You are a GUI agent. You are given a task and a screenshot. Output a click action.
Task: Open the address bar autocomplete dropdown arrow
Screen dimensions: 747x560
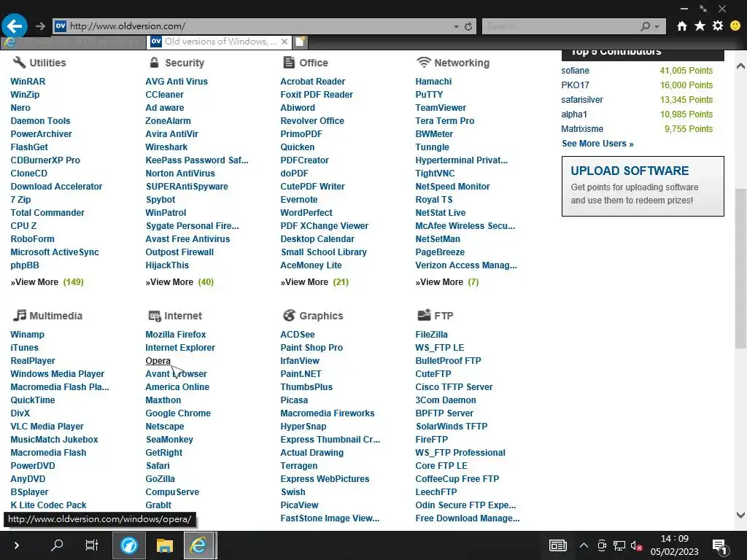tap(457, 27)
